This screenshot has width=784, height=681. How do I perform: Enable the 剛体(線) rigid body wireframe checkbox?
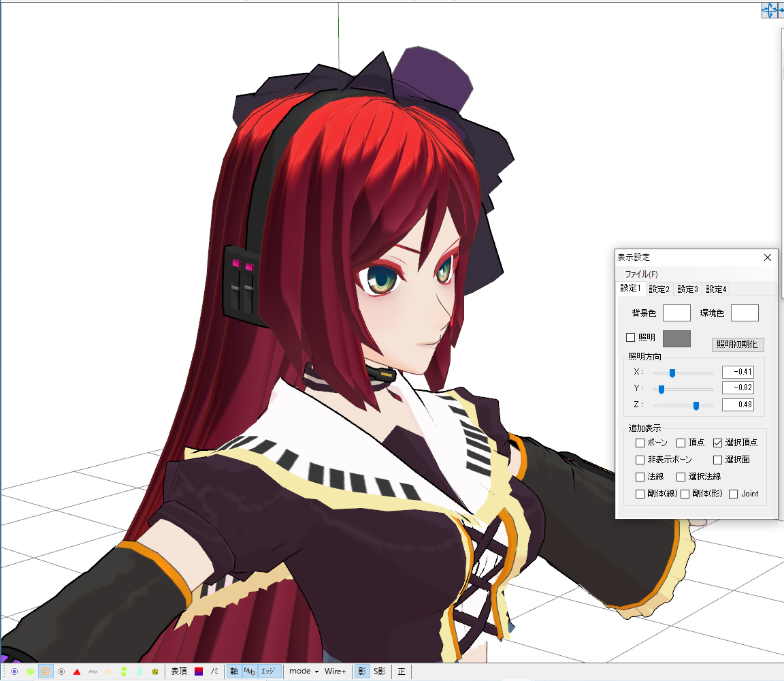click(640, 494)
